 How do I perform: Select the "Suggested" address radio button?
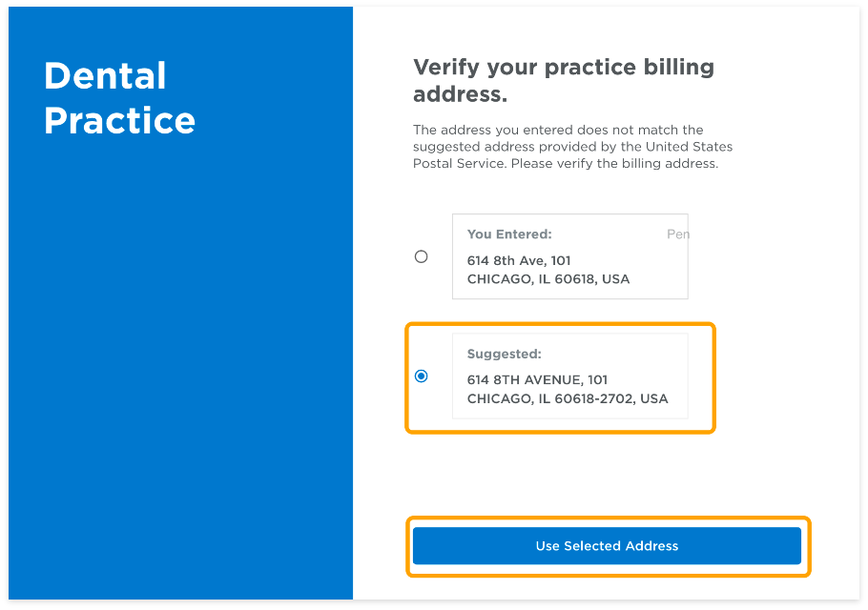(x=421, y=376)
